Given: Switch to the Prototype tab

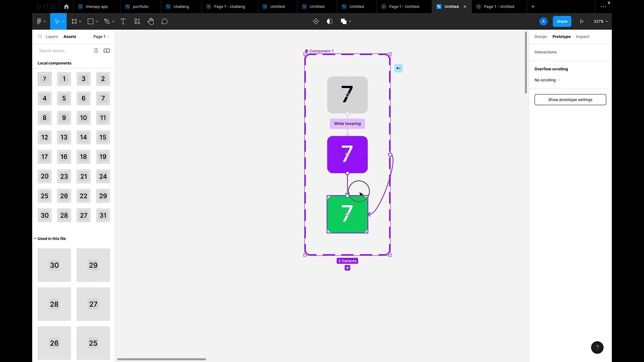Looking at the screenshot, I should 561,37.
